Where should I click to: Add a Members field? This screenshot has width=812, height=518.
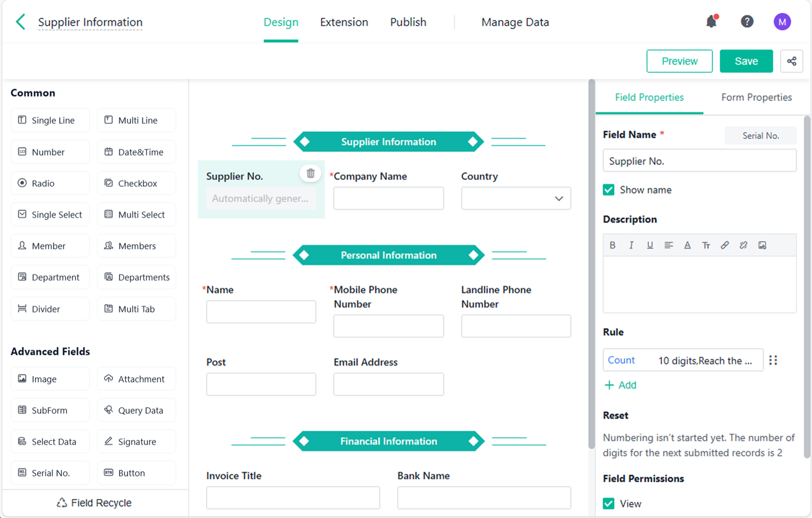tap(137, 246)
